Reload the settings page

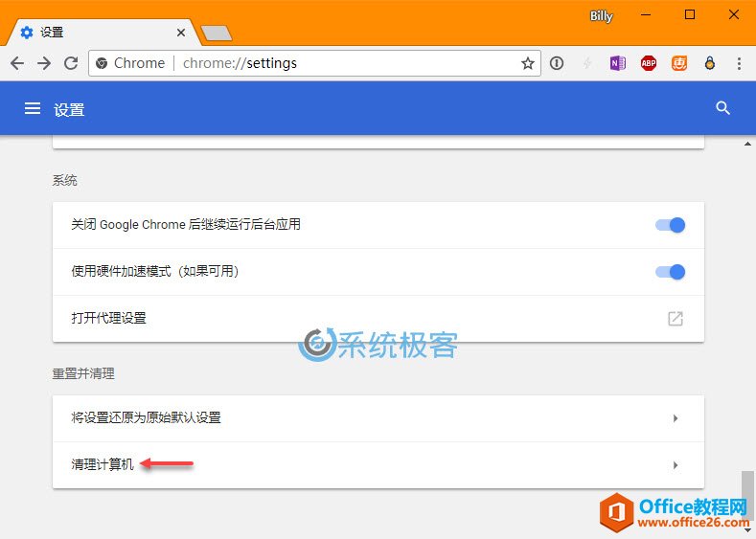pos(71,63)
